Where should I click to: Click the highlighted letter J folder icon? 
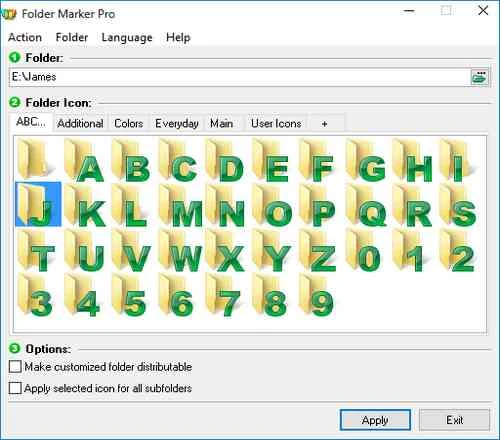pyautogui.click(x=38, y=204)
